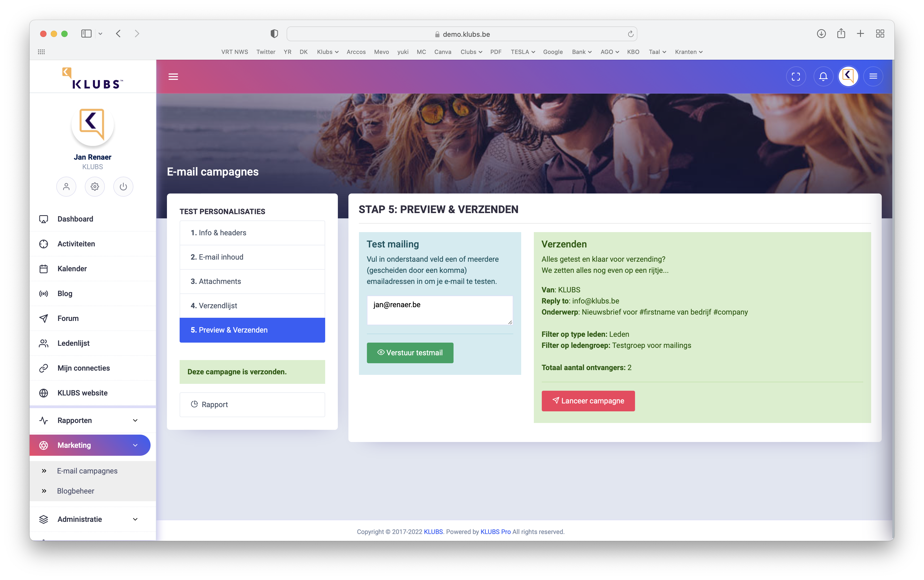Reload the demo.klubs.be page
Viewport: 924px width, 580px height.
(x=631, y=34)
